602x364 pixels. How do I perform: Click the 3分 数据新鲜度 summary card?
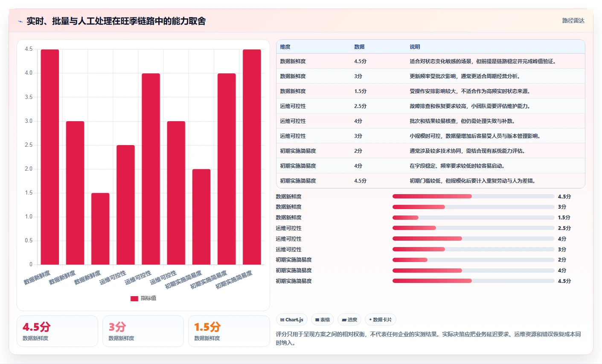pyautogui.click(x=143, y=331)
